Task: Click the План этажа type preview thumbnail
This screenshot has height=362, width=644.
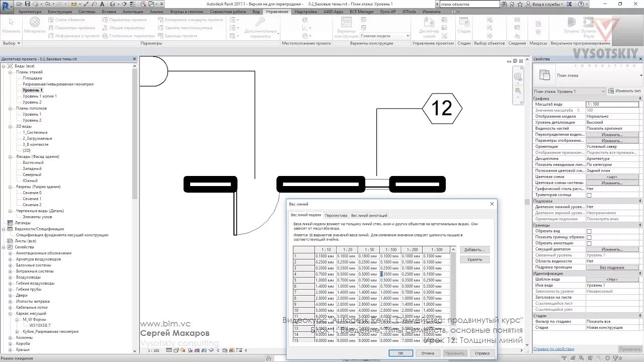Action: coord(544,75)
